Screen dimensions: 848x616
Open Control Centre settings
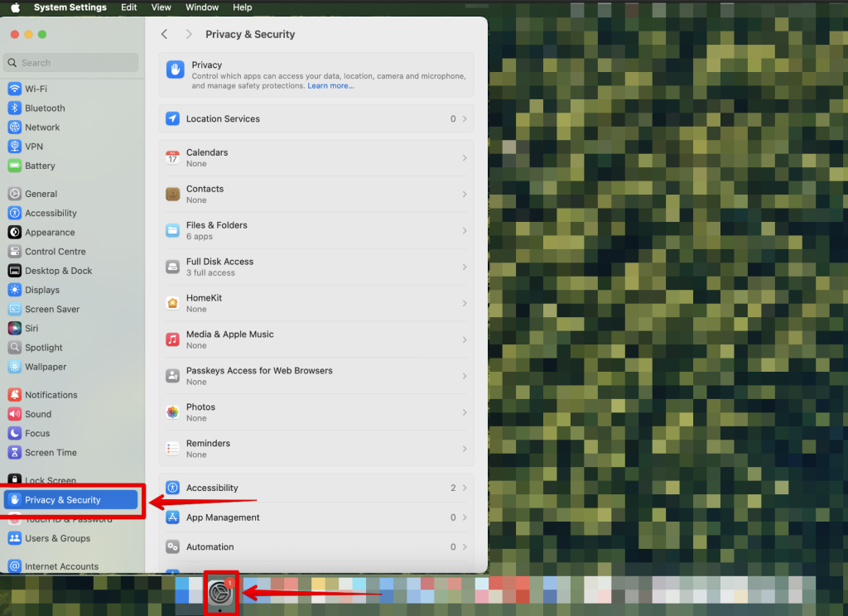[x=71, y=252]
